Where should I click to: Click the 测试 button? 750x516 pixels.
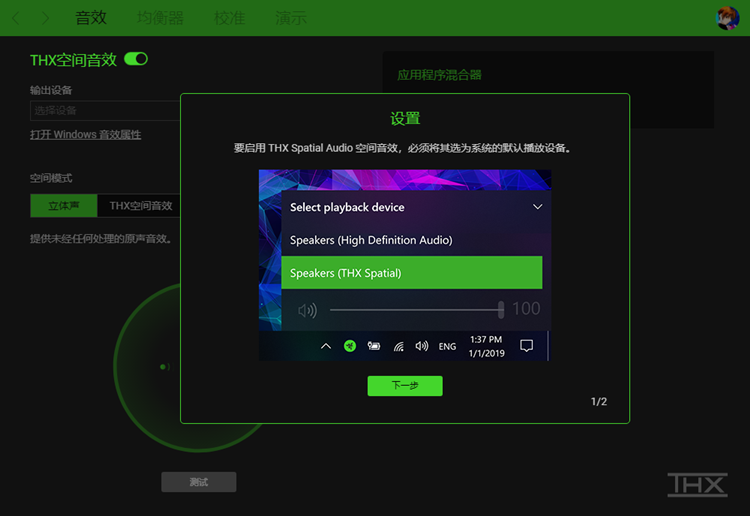point(199,482)
